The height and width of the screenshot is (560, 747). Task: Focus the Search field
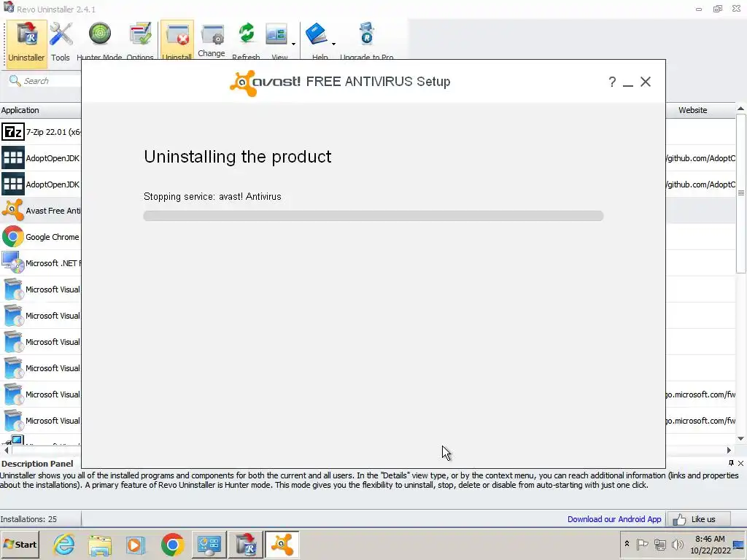[x=45, y=81]
